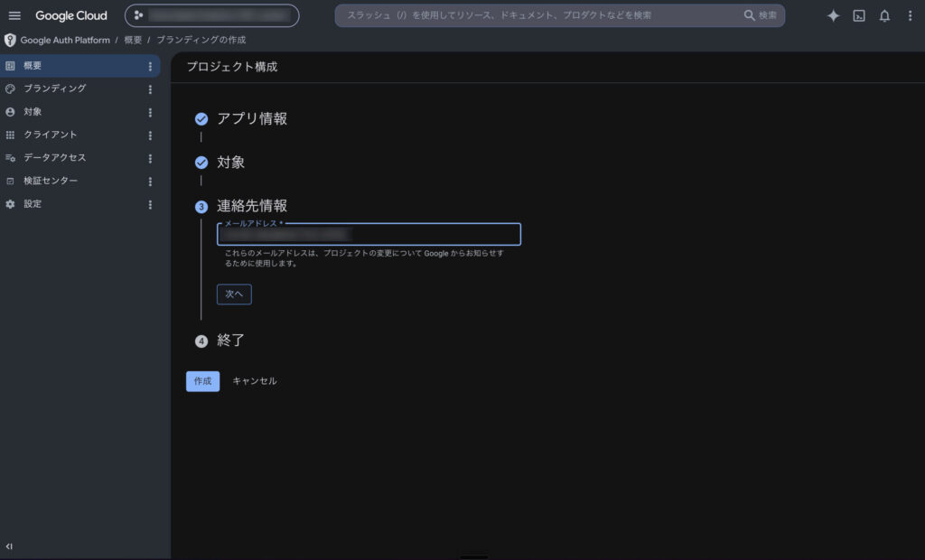Click the クライアント grid icon

pyautogui.click(x=10, y=135)
